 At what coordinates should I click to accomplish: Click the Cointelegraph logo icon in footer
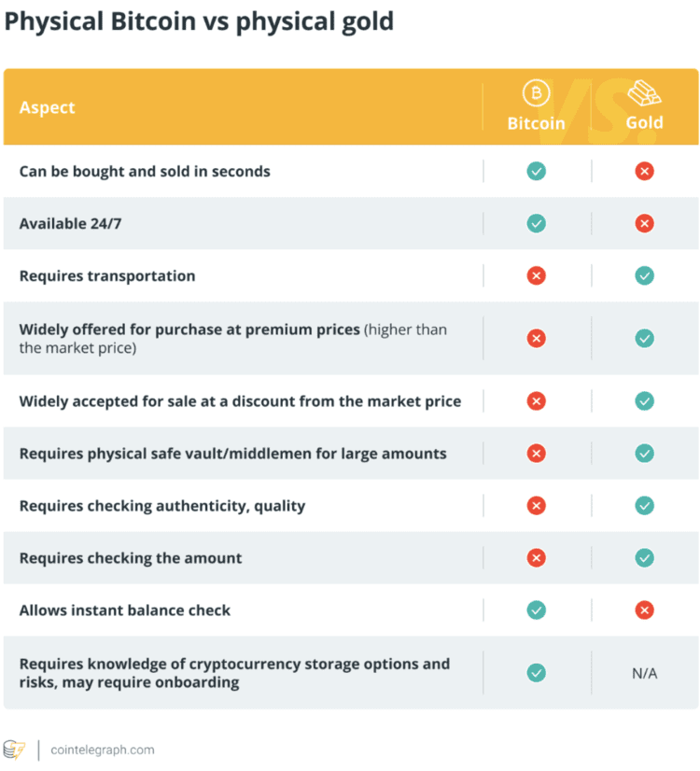14,750
